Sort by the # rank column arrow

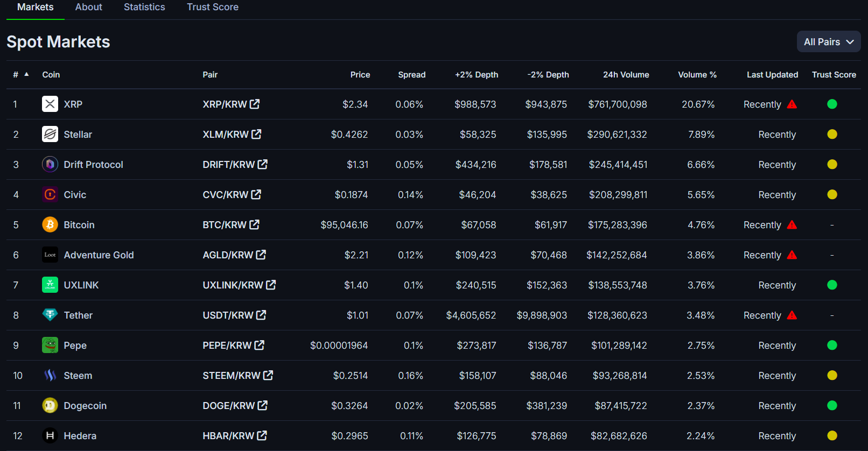tap(26, 74)
